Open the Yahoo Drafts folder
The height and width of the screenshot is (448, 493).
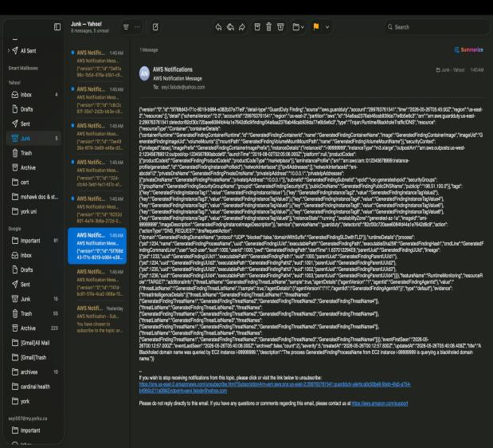tap(34, 109)
